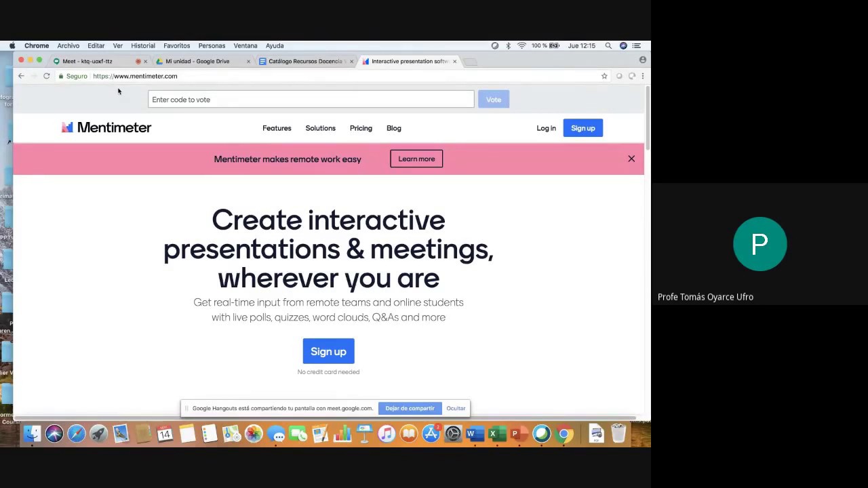Click the Enter code to vote field
This screenshot has width=868, height=488.
tap(311, 100)
